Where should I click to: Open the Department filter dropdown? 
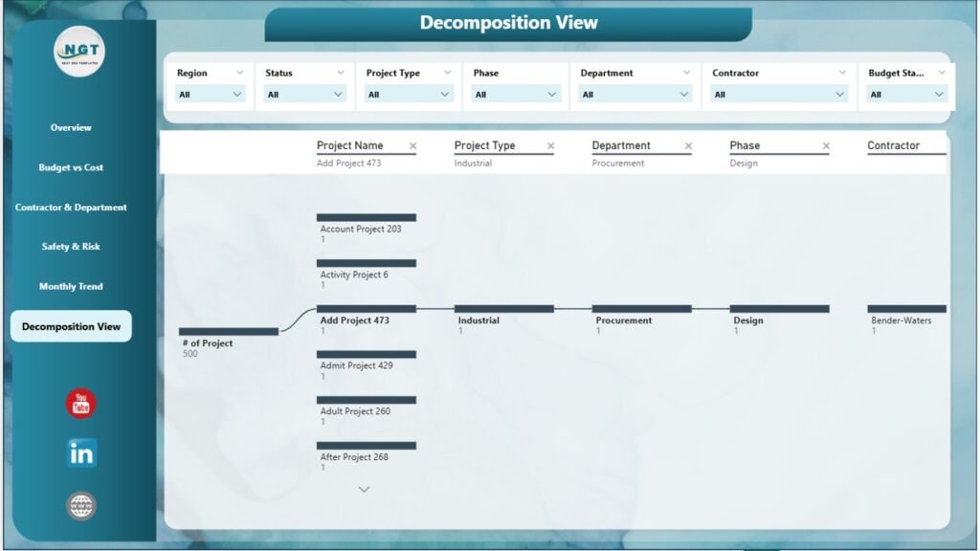click(683, 94)
